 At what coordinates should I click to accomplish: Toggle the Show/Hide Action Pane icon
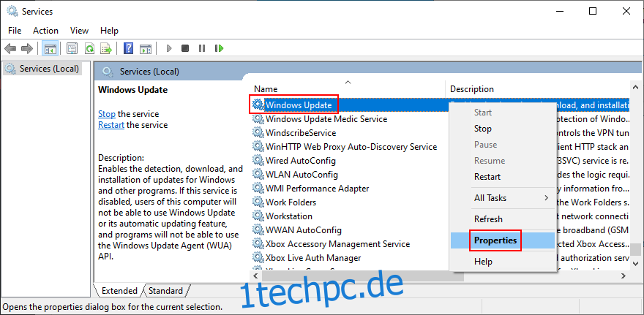(x=146, y=48)
